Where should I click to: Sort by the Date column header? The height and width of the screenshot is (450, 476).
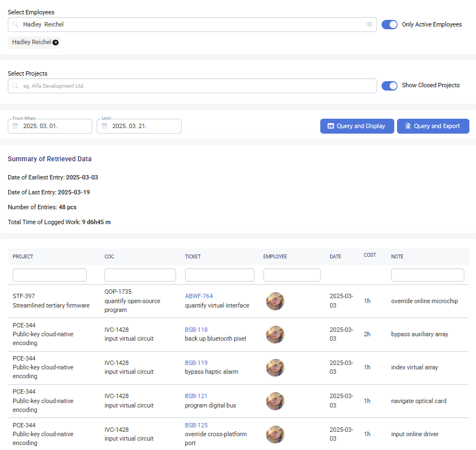click(335, 257)
